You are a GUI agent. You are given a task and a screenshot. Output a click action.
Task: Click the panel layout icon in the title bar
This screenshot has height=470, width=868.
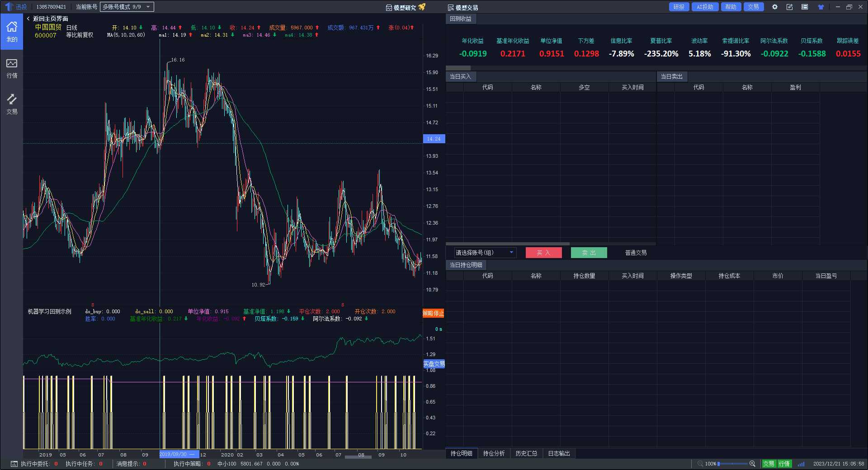(805, 7)
